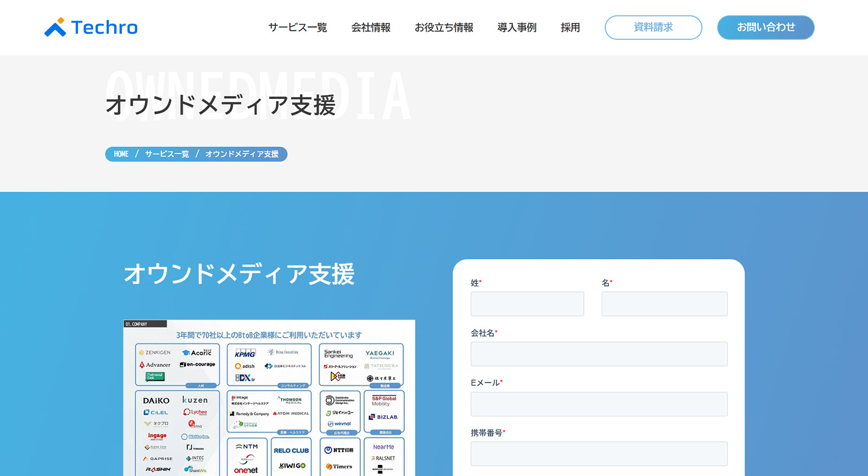The width and height of the screenshot is (868, 476).
Task: Click the GAPRISE logo
Action: pyautogui.click(x=158, y=459)
